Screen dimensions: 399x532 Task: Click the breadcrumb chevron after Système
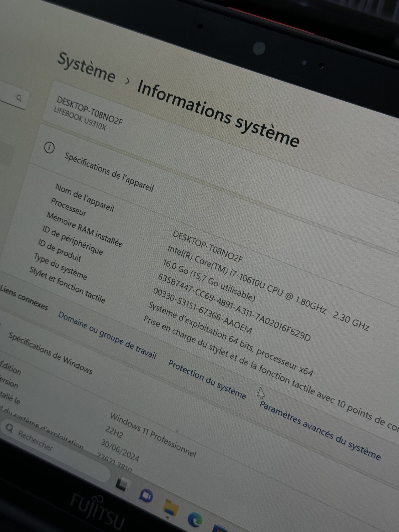click(x=127, y=81)
